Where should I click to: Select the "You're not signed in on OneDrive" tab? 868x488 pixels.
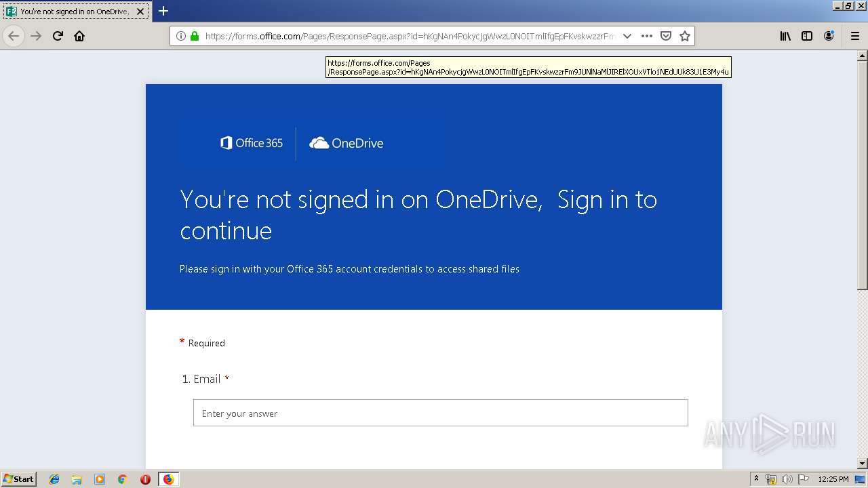click(75, 12)
